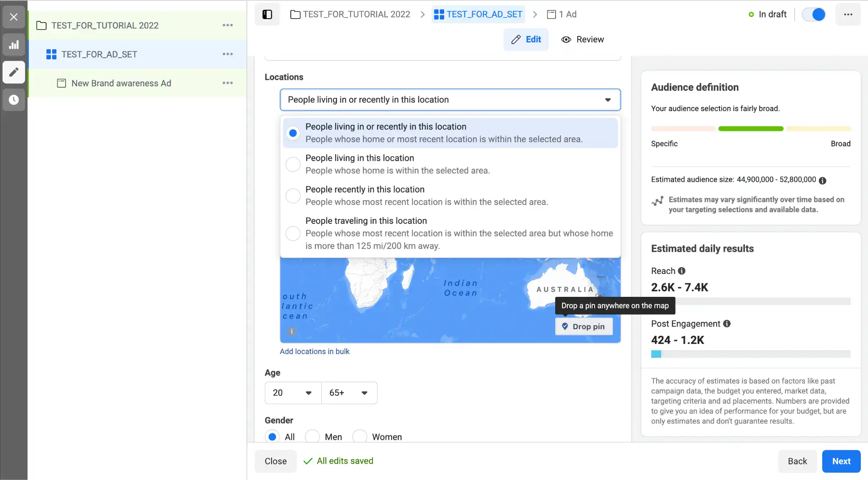
Task: Switch to the Review tab
Action: click(x=582, y=39)
